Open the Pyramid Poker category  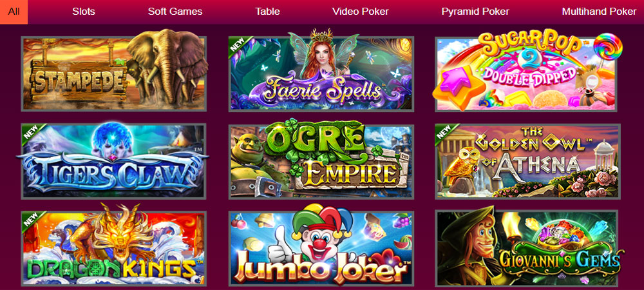click(x=475, y=12)
